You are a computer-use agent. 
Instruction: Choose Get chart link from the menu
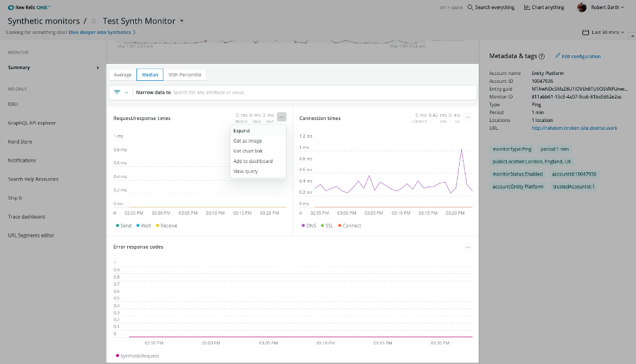pyautogui.click(x=258, y=151)
